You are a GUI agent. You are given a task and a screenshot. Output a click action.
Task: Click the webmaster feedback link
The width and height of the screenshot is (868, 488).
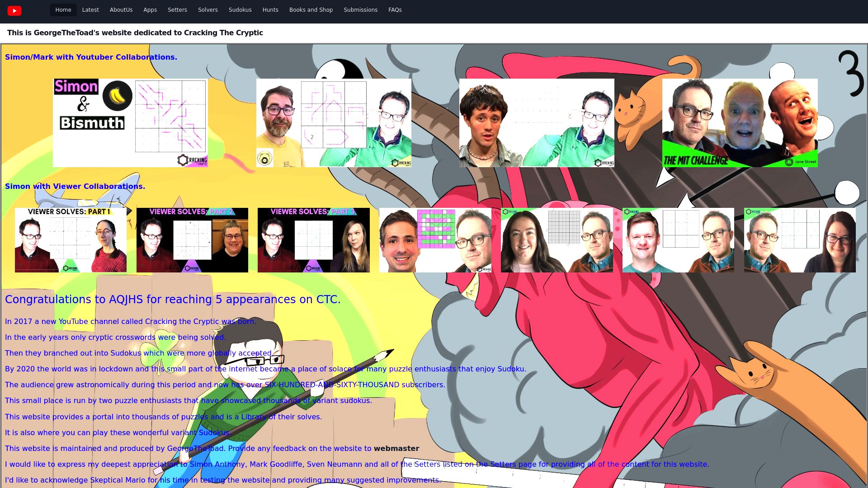[396, 448]
